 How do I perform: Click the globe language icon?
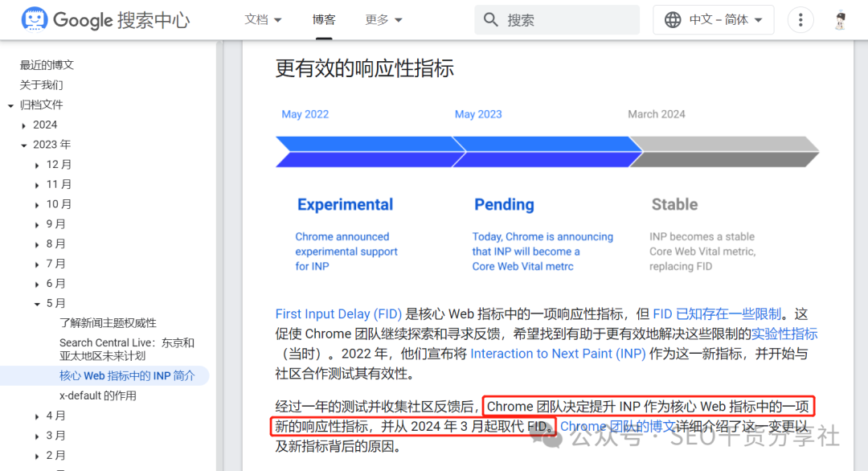(x=673, y=20)
